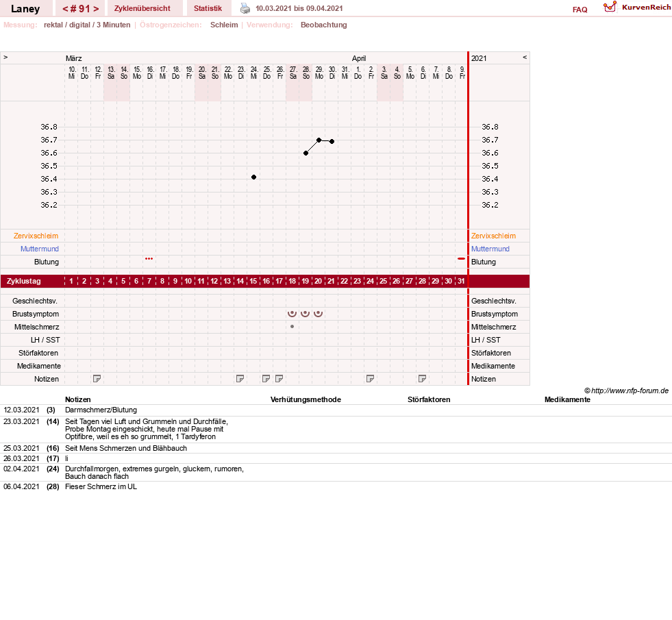Click the '27. Sa' date column header
This screenshot has height=620, width=672.
(293, 73)
